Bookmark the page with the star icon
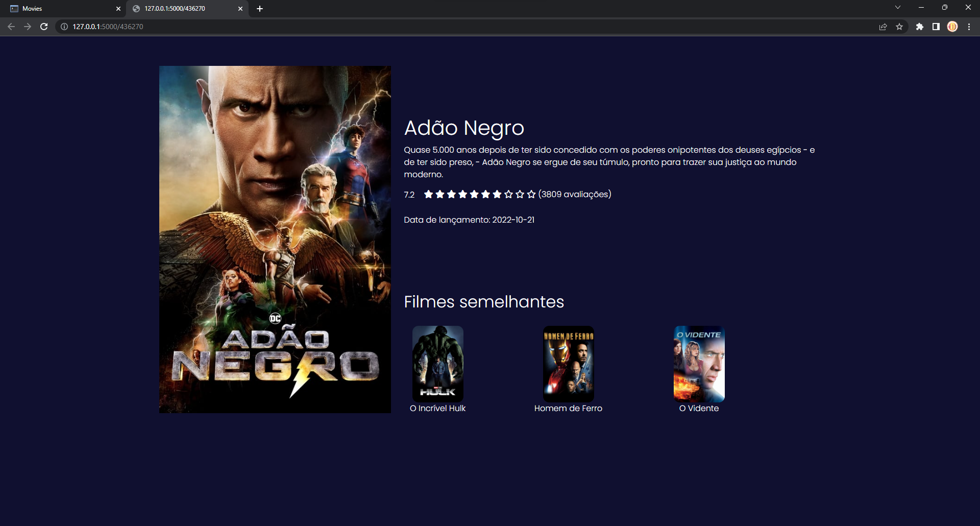 (900, 27)
